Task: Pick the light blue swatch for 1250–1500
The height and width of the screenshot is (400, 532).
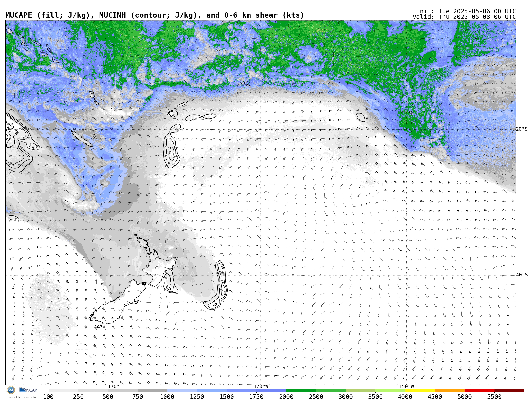Action: pos(212,391)
